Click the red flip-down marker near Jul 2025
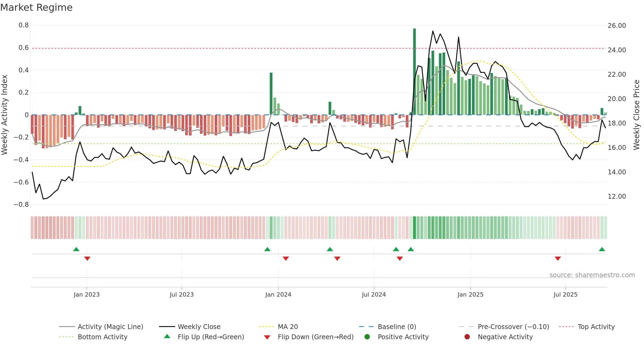This screenshot has height=362, width=644. (558, 258)
